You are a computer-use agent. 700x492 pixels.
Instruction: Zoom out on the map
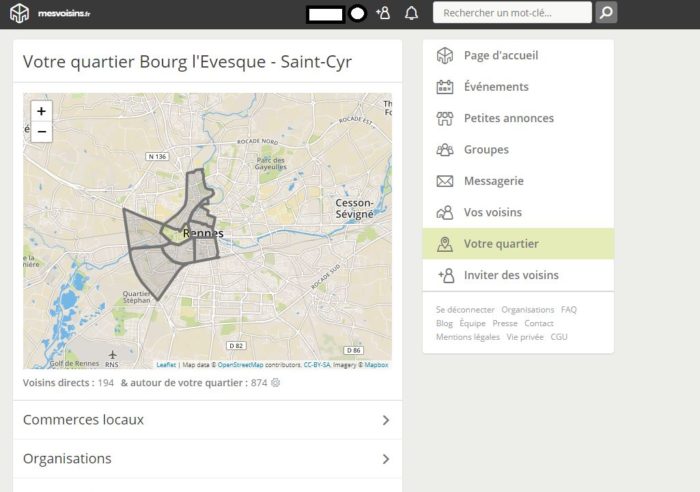41,132
